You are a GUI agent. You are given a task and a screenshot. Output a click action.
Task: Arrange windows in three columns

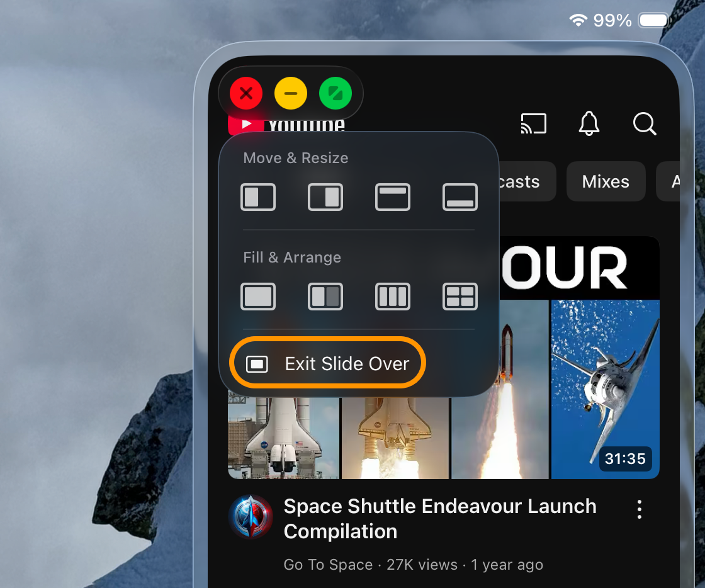click(393, 297)
